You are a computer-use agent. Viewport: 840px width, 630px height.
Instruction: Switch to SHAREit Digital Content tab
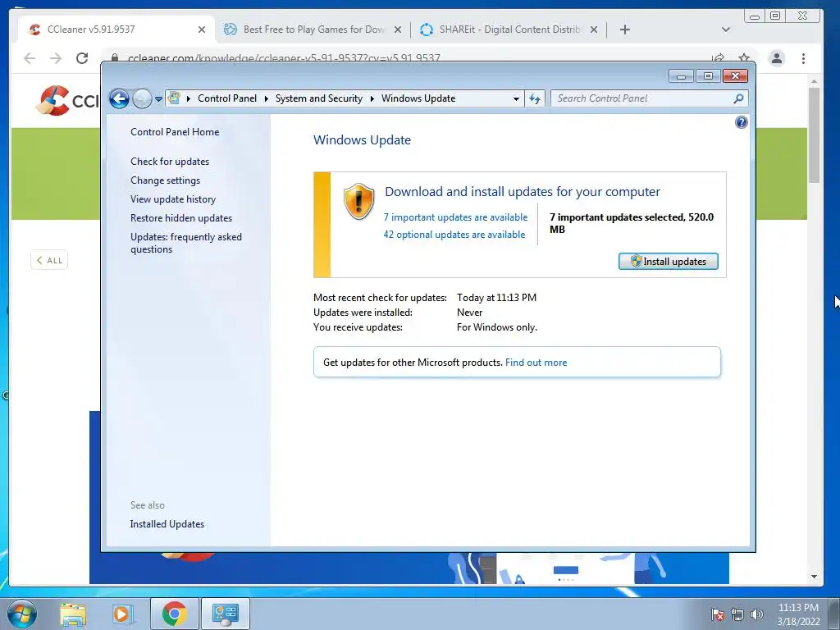509,30
